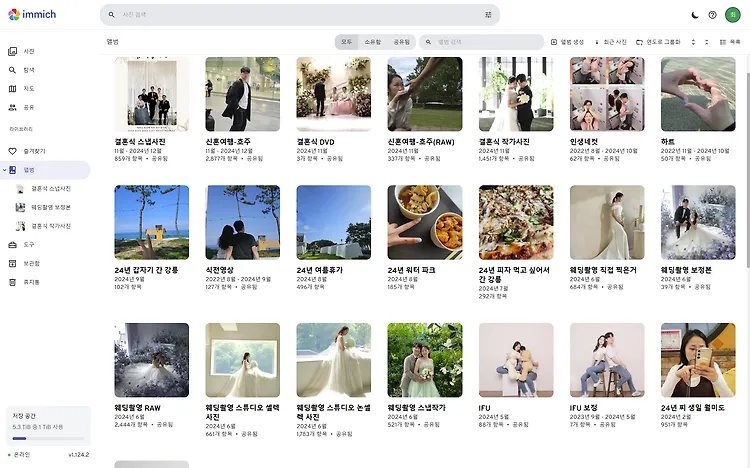750x468 pixels.
Task: Click the user account avatar
Action: pos(733,15)
